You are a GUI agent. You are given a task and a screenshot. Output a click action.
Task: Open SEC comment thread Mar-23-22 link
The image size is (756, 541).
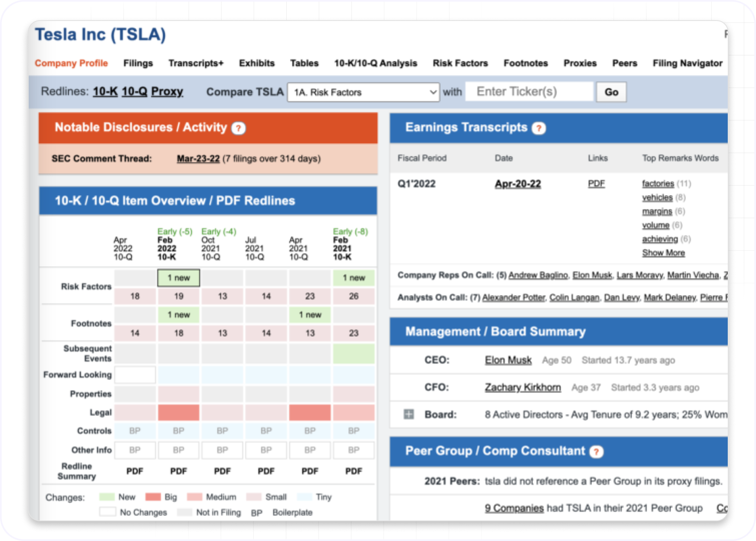point(198,159)
